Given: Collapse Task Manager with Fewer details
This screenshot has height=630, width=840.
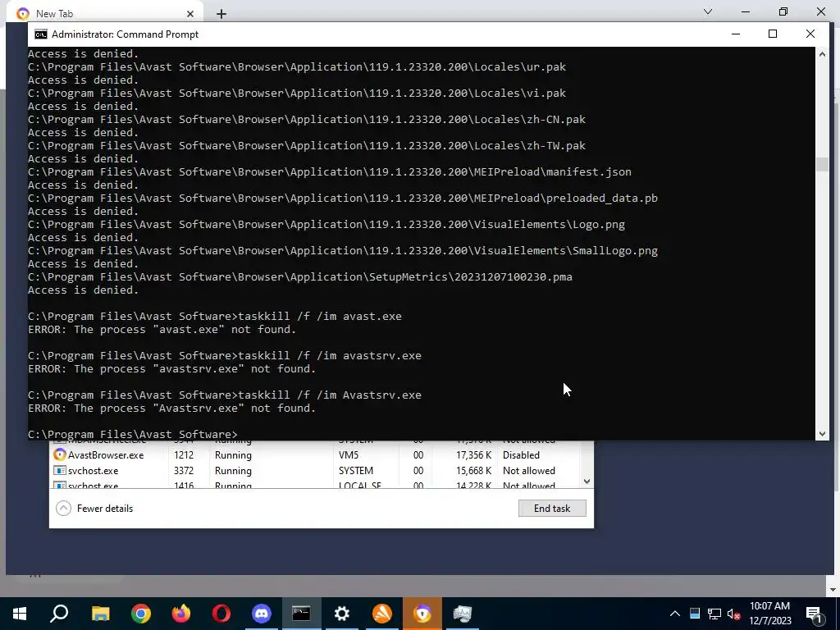Looking at the screenshot, I should 95,509.
